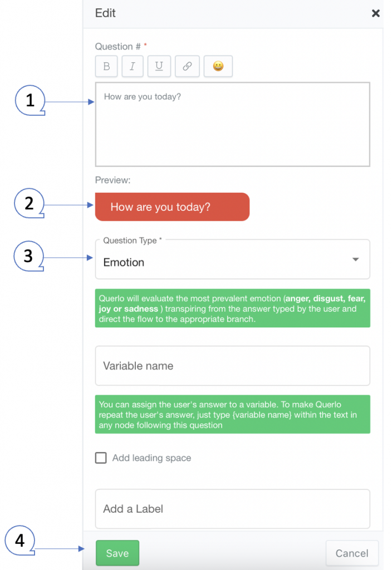Toggle bold formatting in question toolbar
392x570 pixels.
[106, 66]
